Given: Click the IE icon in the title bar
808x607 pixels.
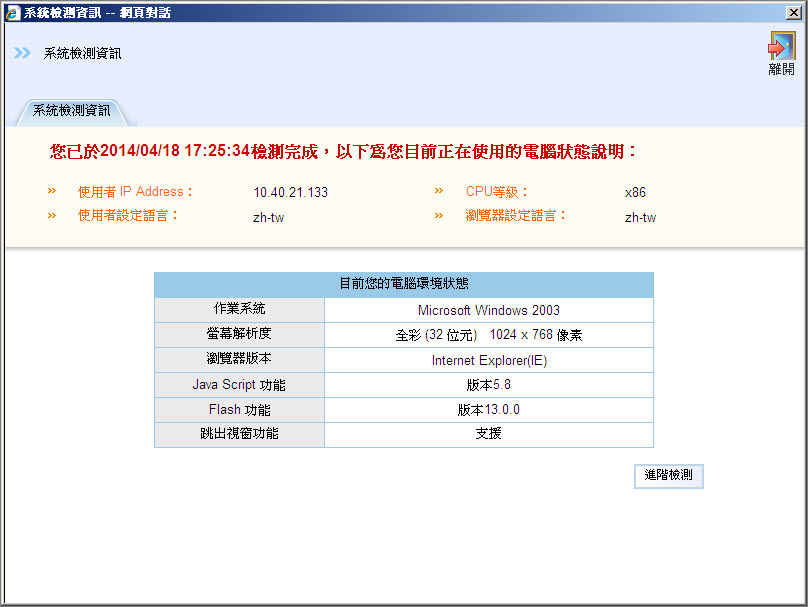Looking at the screenshot, I should [x=13, y=12].
